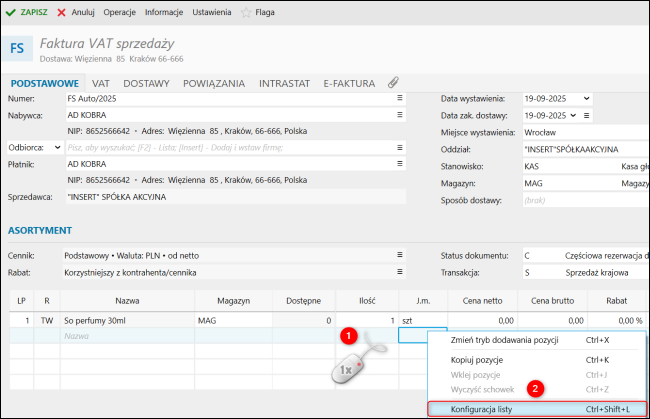Click the Nazwa column header

tap(127, 301)
